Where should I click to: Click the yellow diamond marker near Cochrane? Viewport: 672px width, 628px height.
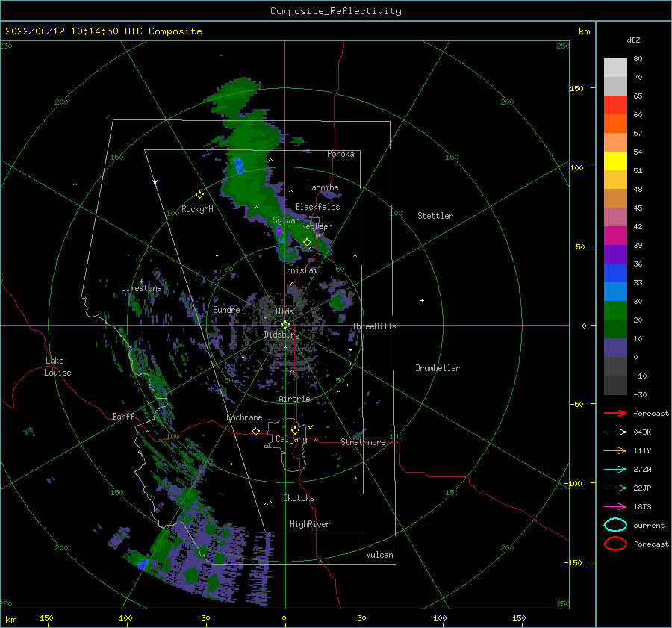tap(255, 431)
